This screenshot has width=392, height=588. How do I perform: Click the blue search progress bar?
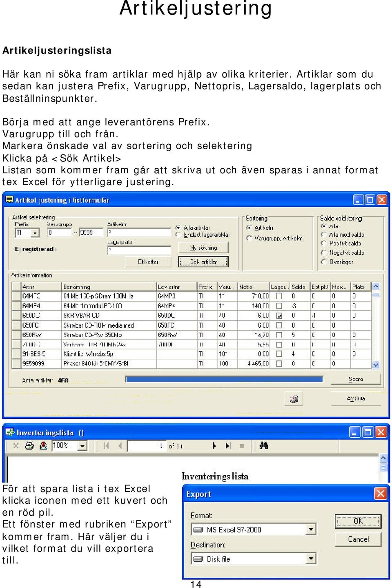click(224, 380)
